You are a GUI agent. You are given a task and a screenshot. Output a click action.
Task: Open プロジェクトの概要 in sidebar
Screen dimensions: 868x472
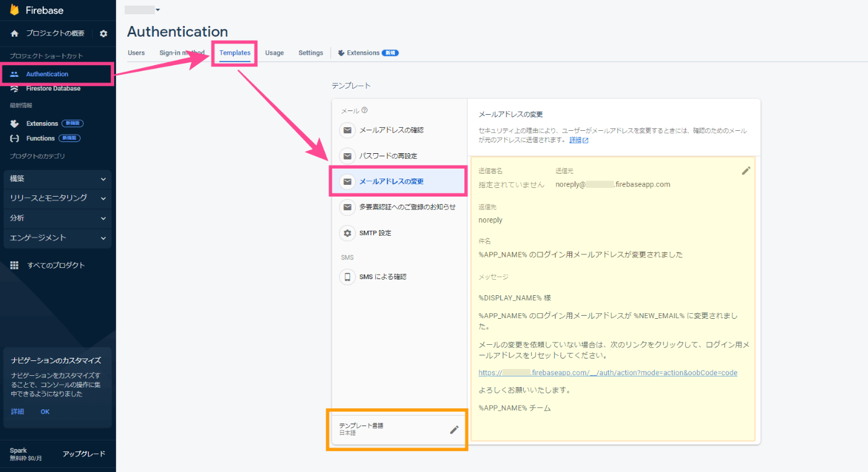point(55,33)
